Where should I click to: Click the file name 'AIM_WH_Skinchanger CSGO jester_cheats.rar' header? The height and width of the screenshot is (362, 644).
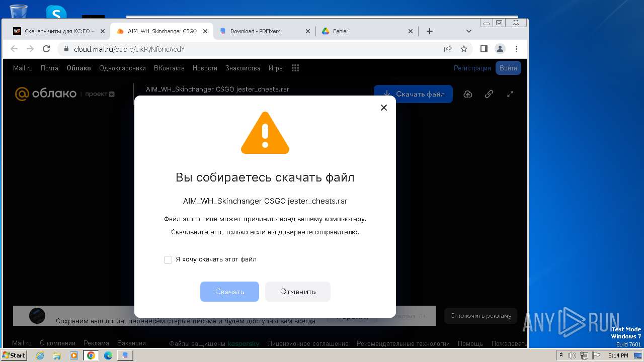[x=217, y=89]
